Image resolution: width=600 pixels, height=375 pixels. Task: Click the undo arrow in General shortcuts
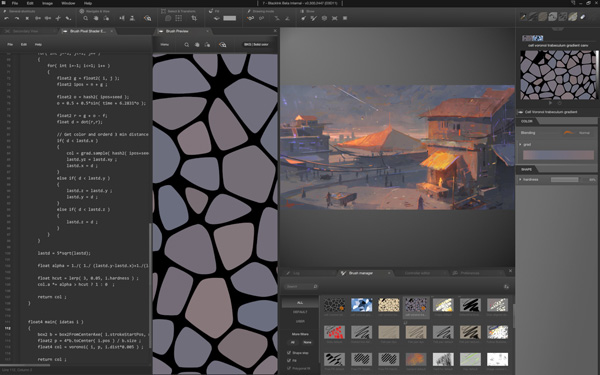click(x=7, y=18)
